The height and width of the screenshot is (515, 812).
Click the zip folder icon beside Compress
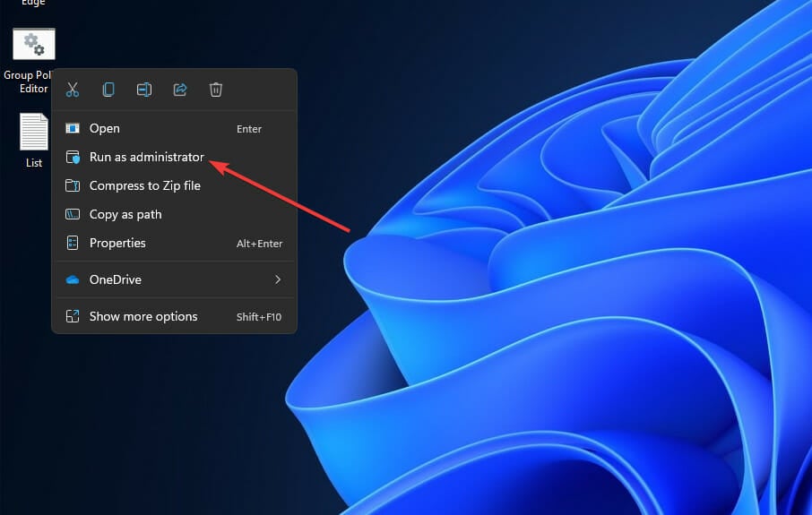coord(73,185)
